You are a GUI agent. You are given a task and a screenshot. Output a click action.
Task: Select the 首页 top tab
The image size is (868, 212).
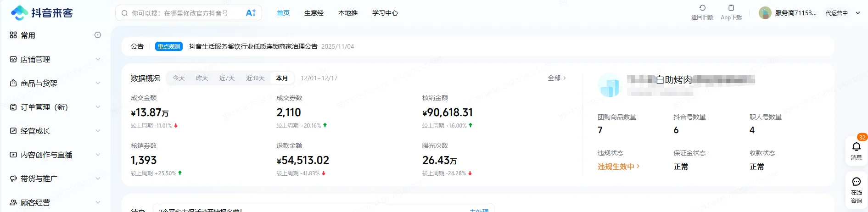point(283,13)
